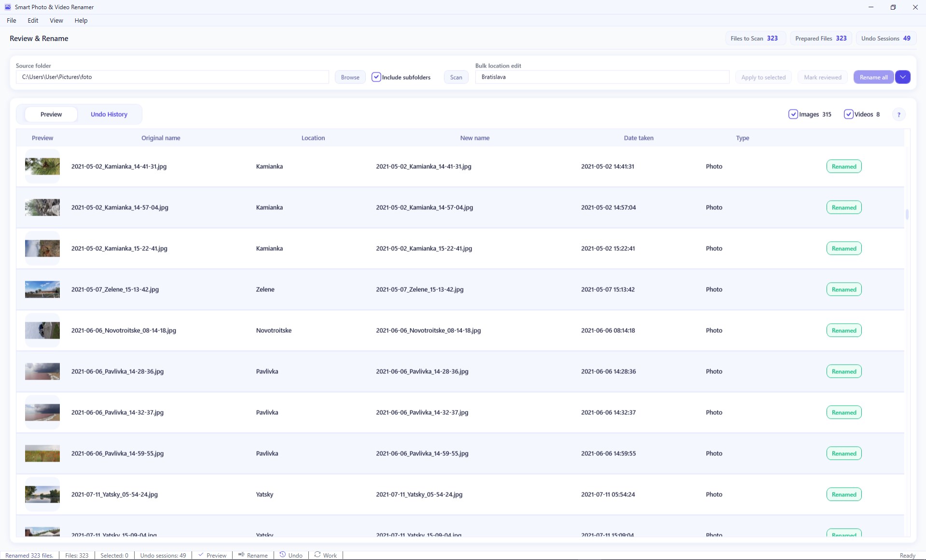Click the Smart Photo & Video Renamer app icon

8,7
